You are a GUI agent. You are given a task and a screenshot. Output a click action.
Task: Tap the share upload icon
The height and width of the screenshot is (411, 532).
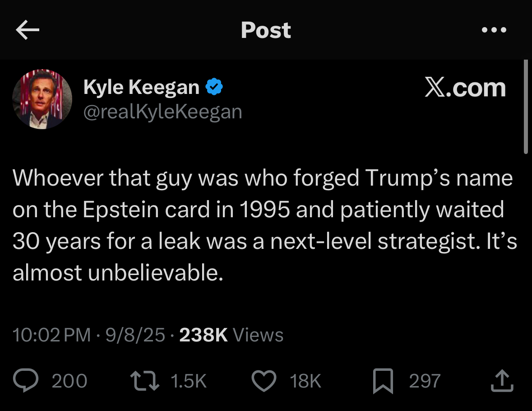(502, 381)
